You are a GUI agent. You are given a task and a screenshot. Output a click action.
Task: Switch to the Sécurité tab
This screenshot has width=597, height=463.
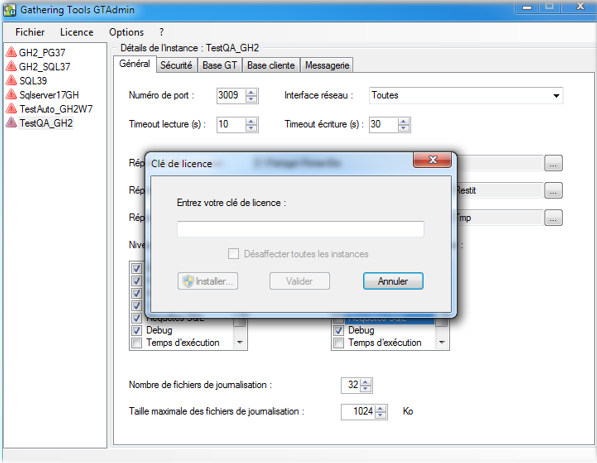point(176,65)
